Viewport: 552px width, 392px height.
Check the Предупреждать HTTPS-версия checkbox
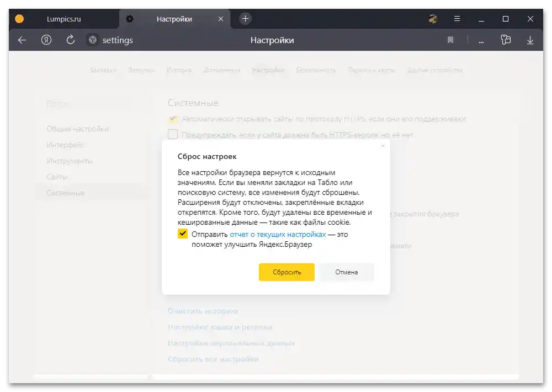point(173,134)
